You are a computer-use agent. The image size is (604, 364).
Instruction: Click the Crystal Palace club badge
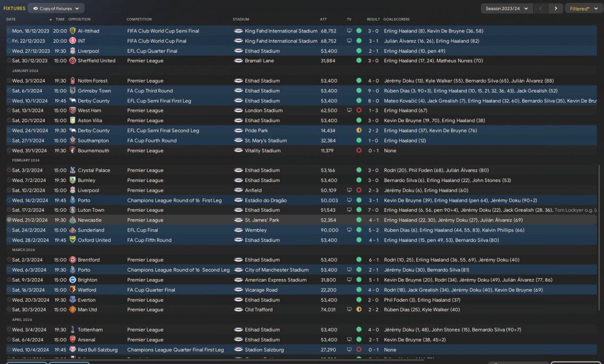73,171
